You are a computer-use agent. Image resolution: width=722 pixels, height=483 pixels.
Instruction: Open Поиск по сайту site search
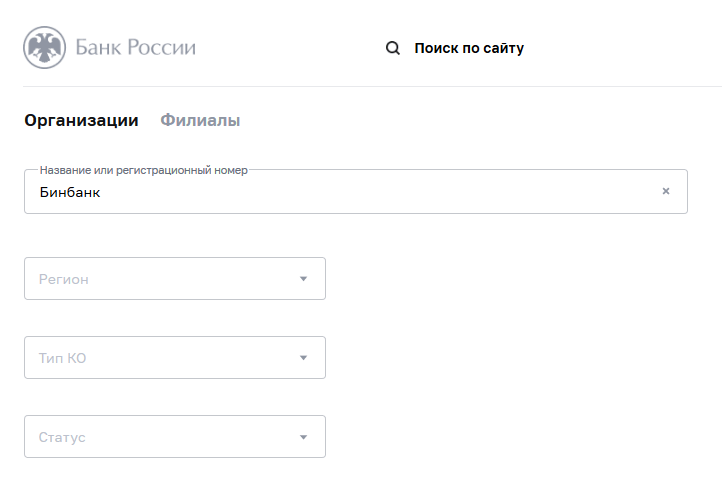click(x=469, y=48)
